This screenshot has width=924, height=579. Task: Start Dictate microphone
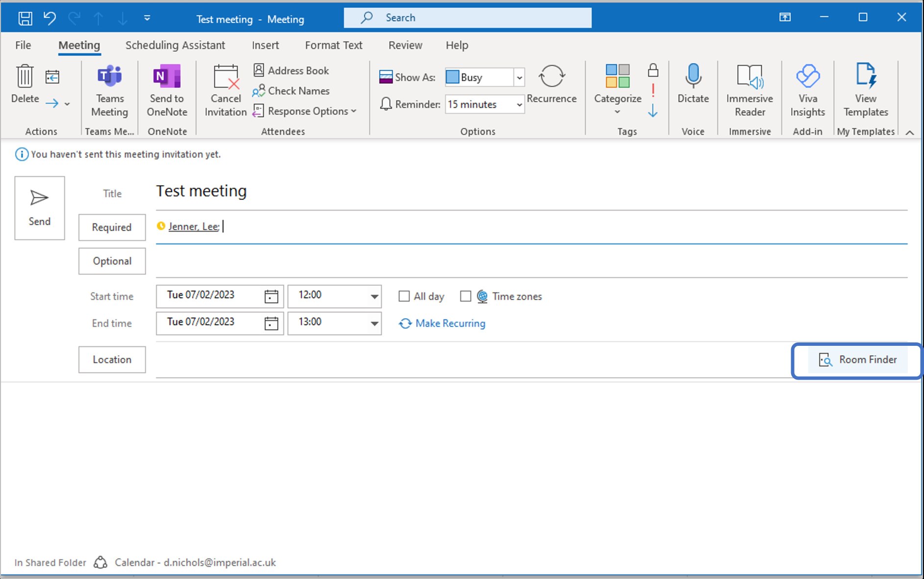point(693,77)
